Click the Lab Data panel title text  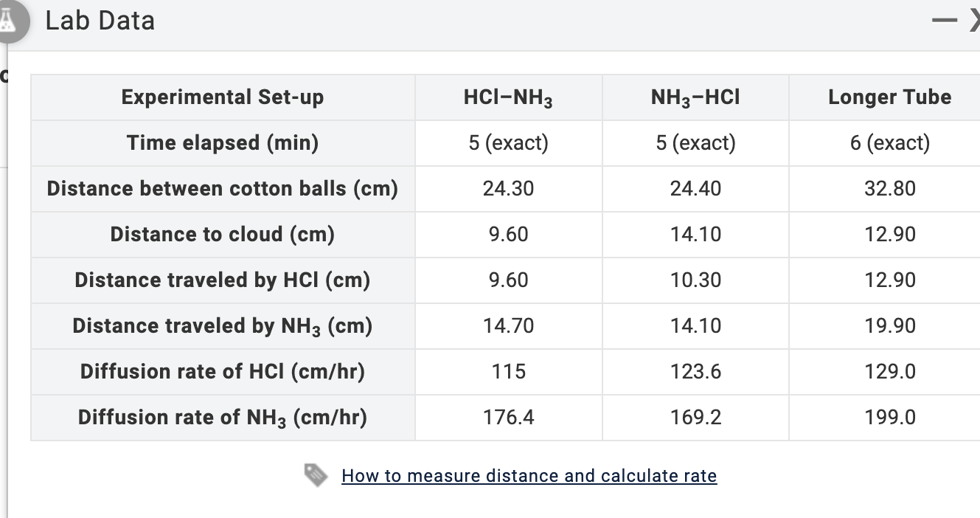(100, 21)
